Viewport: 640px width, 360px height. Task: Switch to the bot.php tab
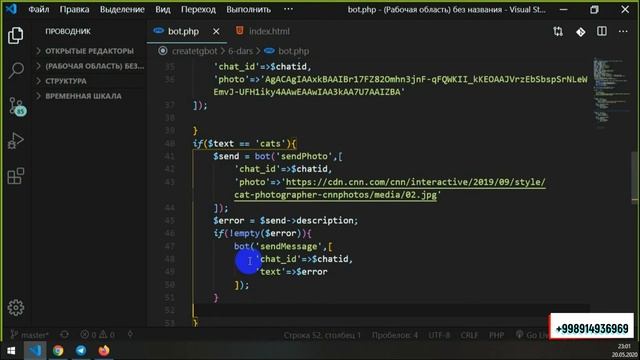183,31
